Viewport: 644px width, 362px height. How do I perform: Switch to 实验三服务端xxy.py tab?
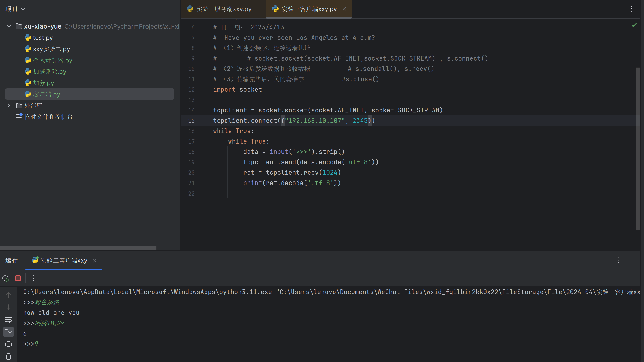223,9
